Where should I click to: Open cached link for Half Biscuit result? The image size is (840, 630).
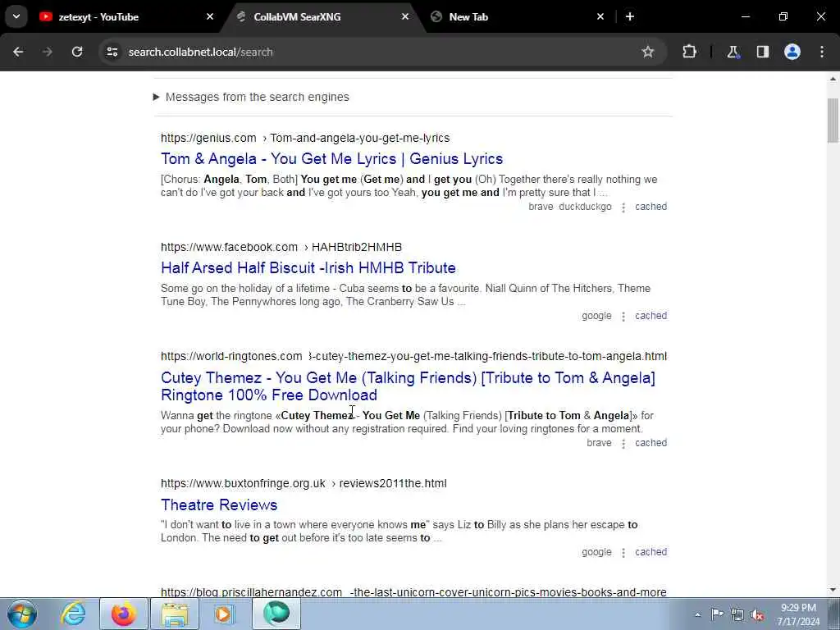pyautogui.click(x=651, y=316)
